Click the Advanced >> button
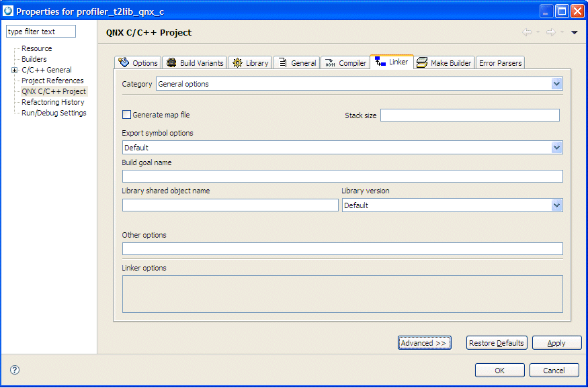This screenshot has height=388, width=588. [423, 343]
